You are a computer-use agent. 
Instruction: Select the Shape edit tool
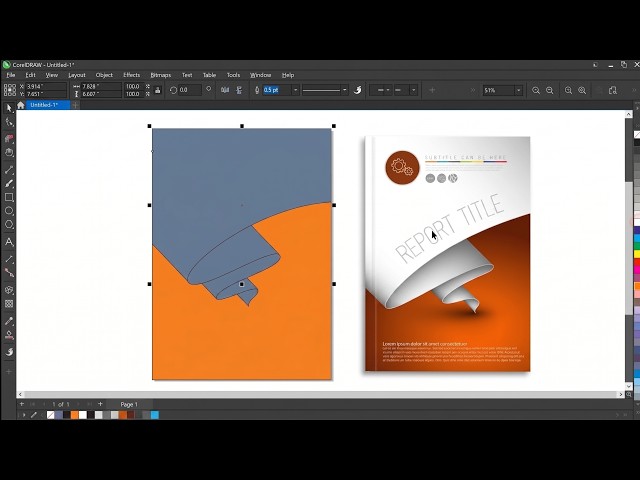pos(9,122)
